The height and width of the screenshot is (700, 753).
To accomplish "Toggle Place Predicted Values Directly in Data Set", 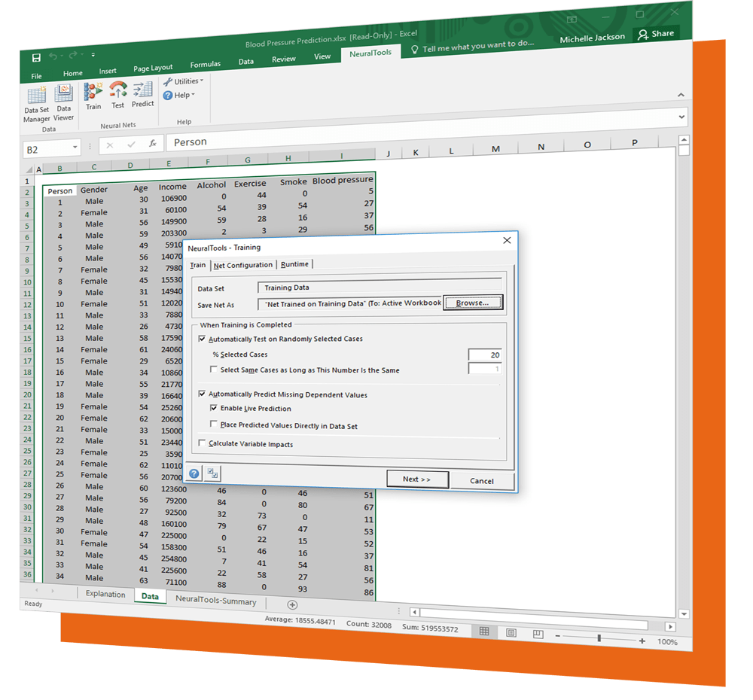I will click(214, 424).
